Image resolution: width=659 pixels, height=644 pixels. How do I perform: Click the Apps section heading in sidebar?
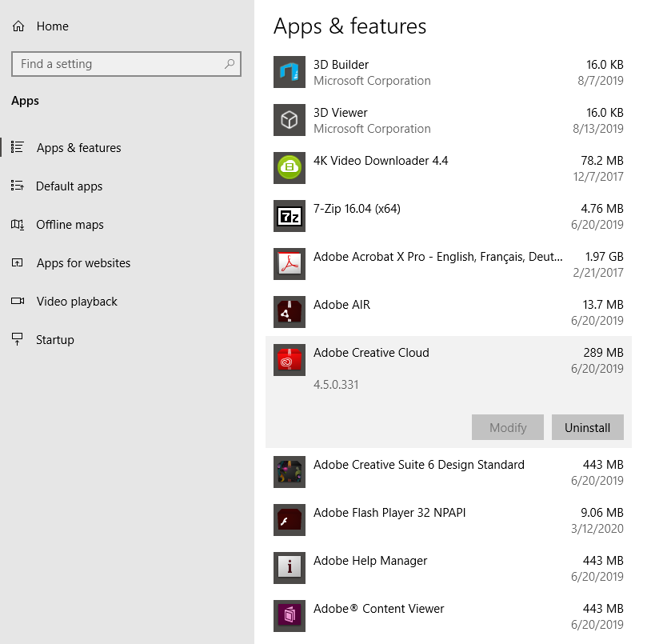(26, 102)
